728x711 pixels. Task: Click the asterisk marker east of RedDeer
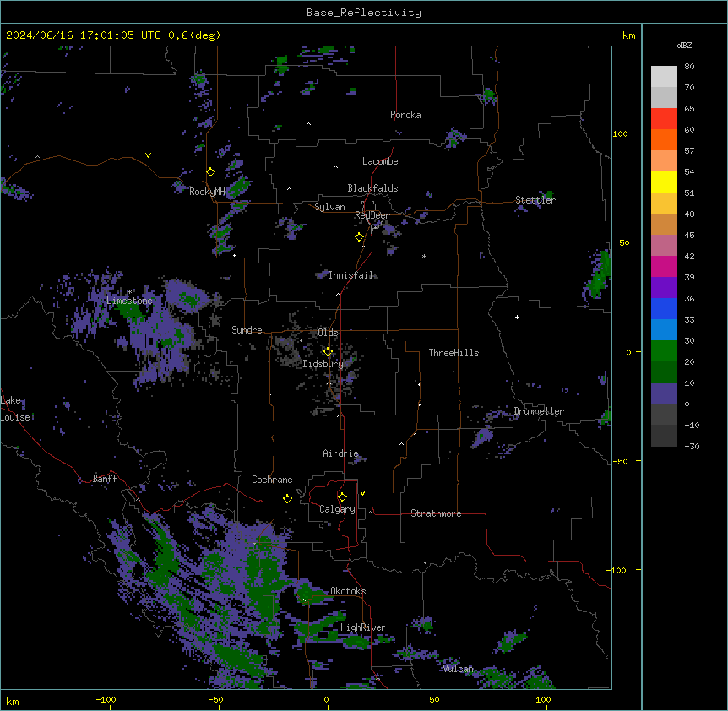424,256
